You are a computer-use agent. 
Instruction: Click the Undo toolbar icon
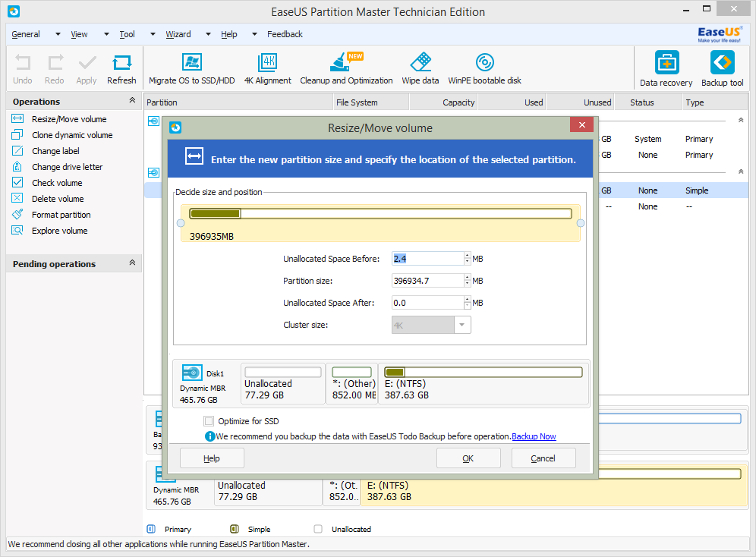pyautogui.click(x=23, y=63)
